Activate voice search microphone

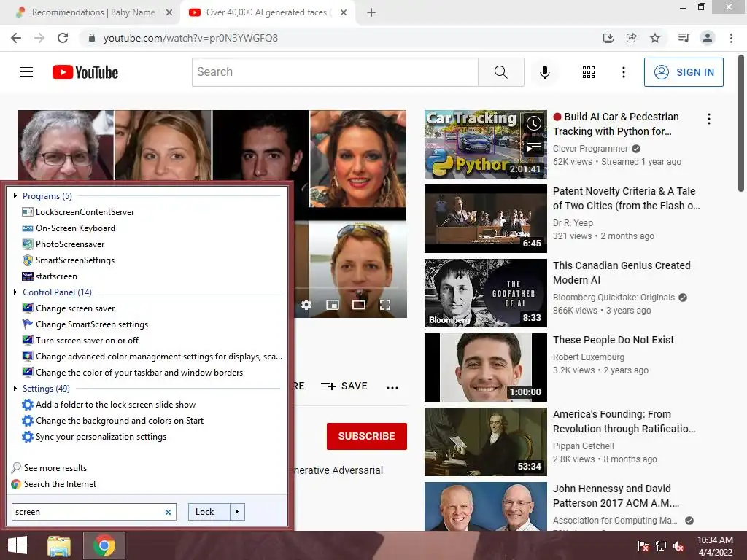tap(544, 72)
